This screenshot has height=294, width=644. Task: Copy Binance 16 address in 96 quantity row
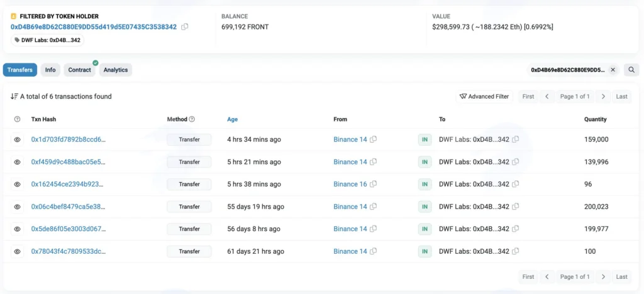tap(373, 184)
